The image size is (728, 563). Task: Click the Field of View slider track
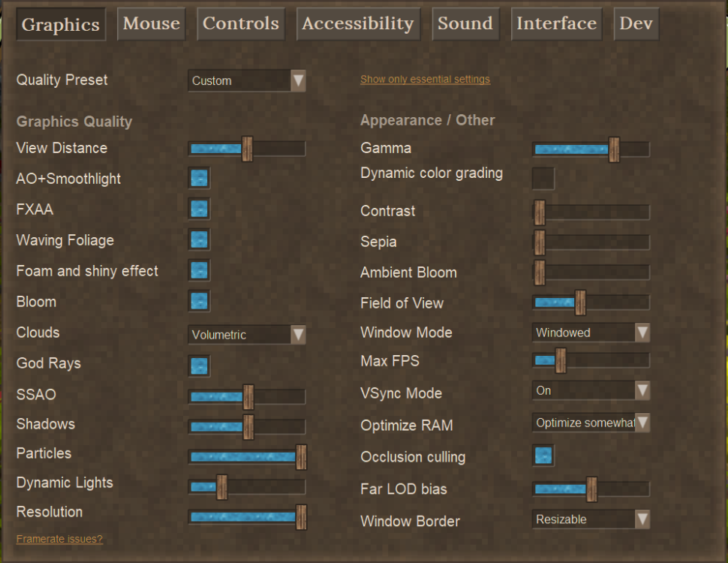tap(591, 303)
